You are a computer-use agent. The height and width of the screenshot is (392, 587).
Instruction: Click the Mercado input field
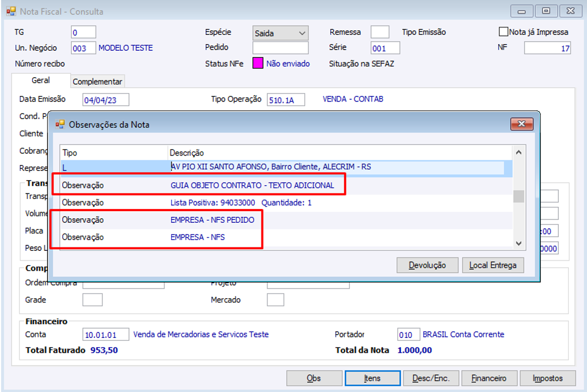275,299
